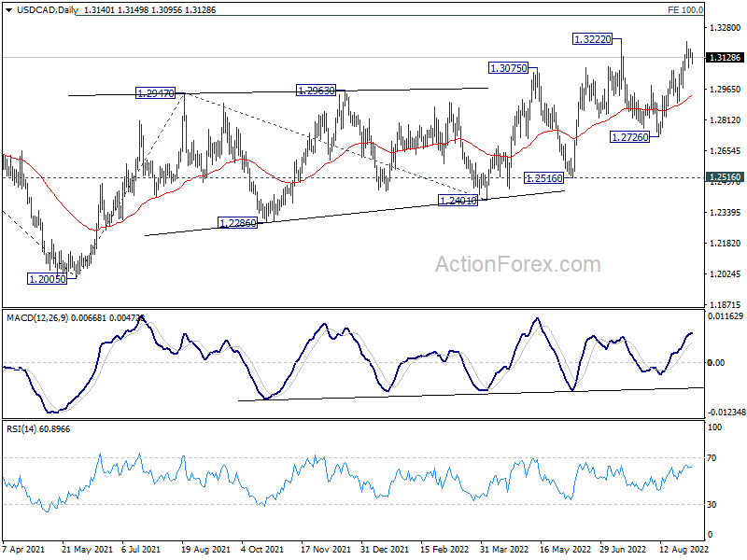Image resolution: width=747 pixels, height=560 pixels.
Task: Click current price marker 1.31286 on axis
Action: tap(725, 58)
